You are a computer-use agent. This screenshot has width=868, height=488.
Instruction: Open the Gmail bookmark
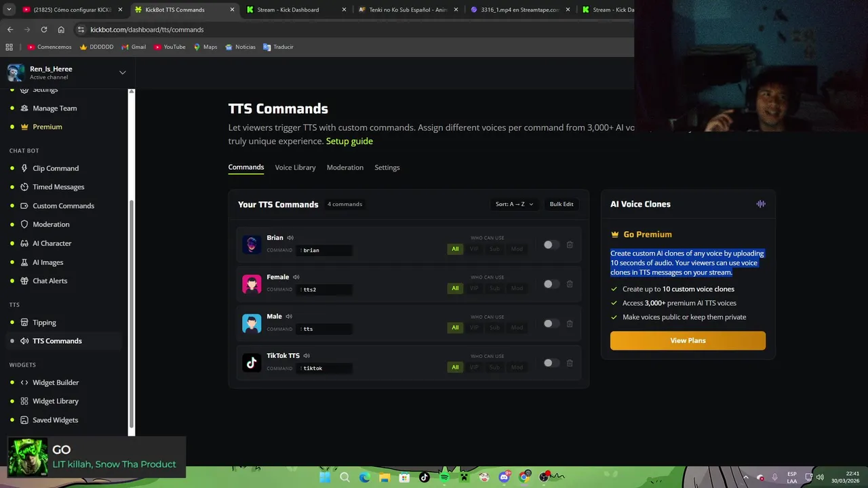click(134, 47)
